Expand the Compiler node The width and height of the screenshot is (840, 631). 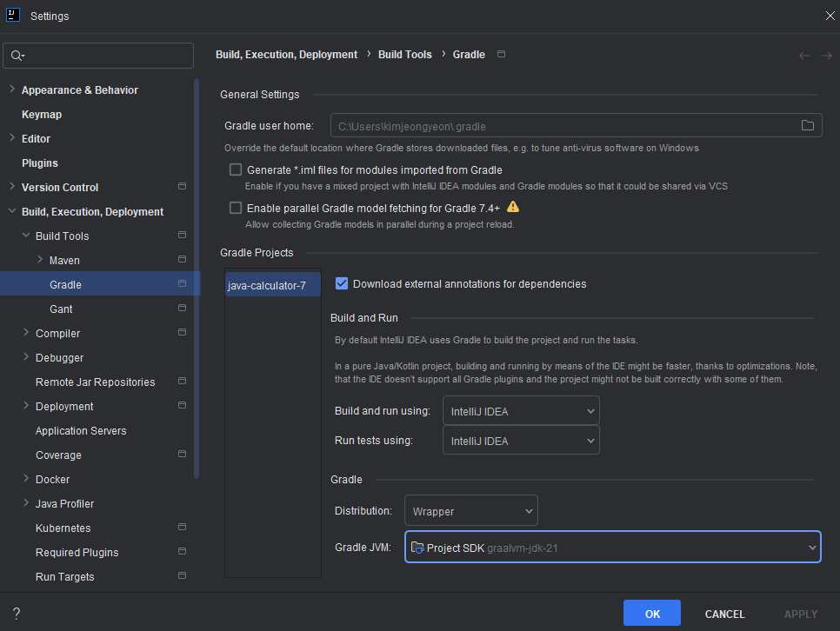pos(26,333)
